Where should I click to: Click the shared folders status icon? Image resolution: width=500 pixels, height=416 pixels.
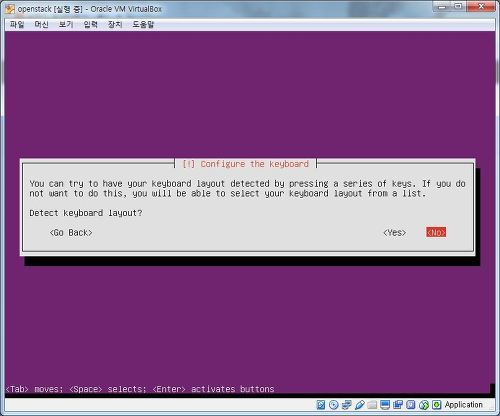(x=372, y=405)
